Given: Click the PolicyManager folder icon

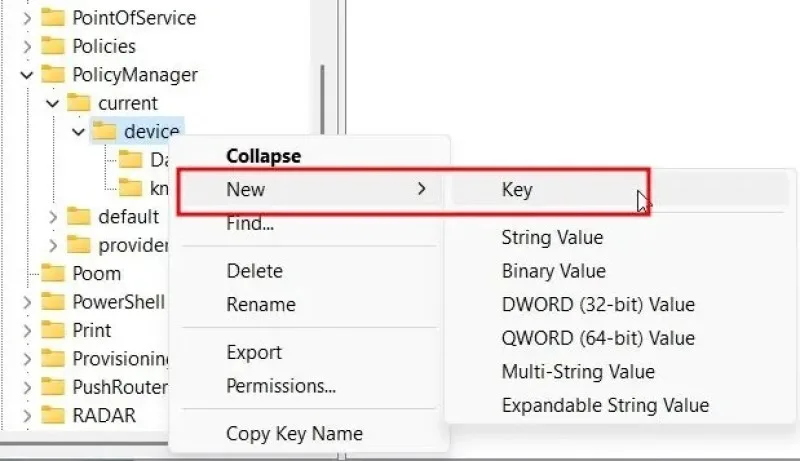Looking at the screenshot, I should coord(53,74).
